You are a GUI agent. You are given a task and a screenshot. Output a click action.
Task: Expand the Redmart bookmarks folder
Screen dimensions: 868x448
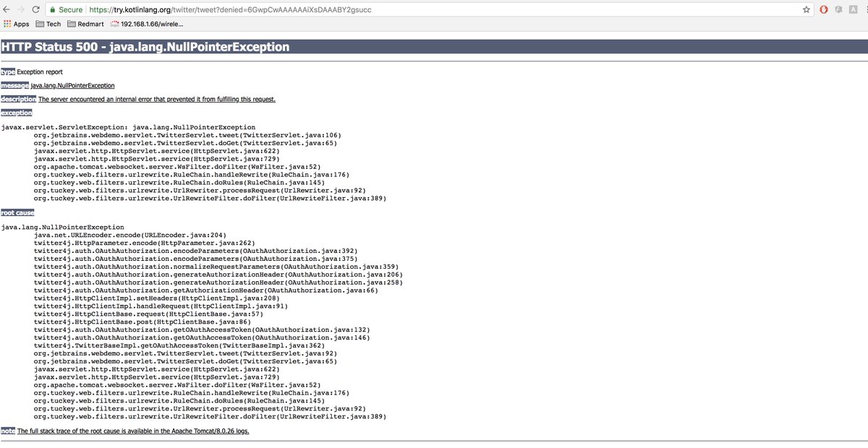click(x=85, y=24)
